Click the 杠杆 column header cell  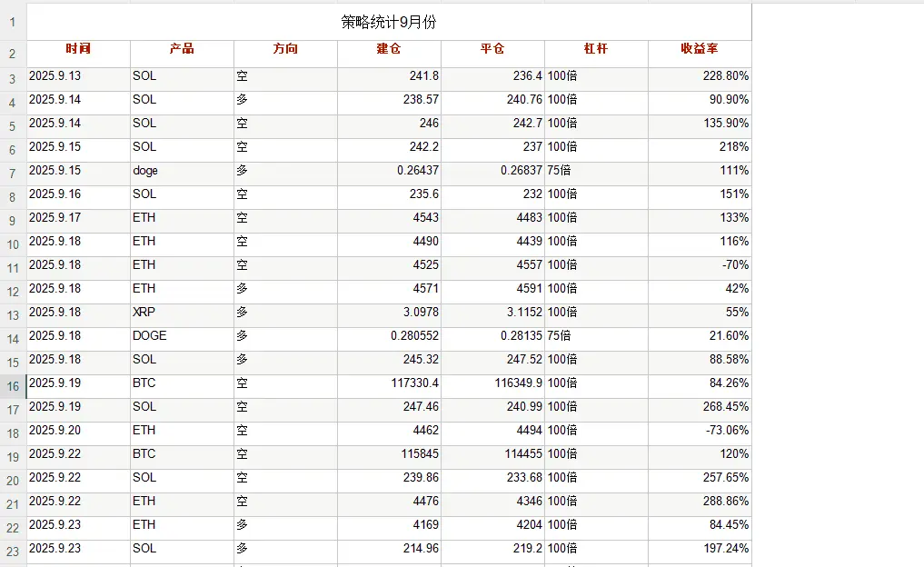point(596,54)
